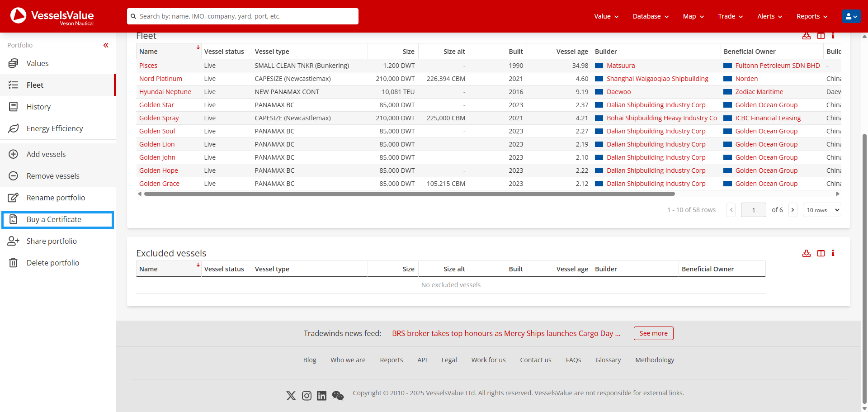
Task: Open the user account dropdown
Action: coord(851,16)
